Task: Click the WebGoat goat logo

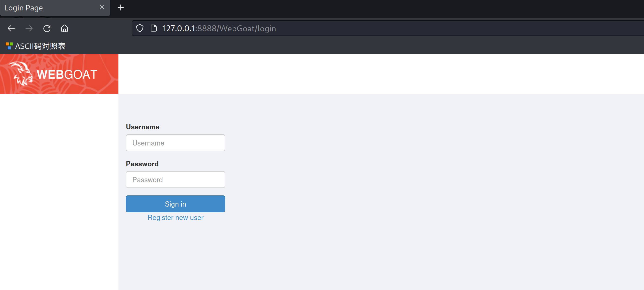Action: tap(21, 74)
